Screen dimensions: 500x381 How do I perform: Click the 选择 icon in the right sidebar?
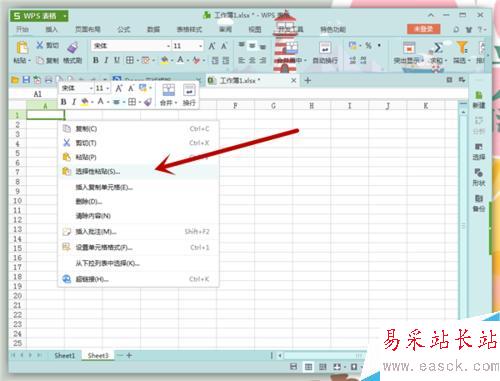479,152
